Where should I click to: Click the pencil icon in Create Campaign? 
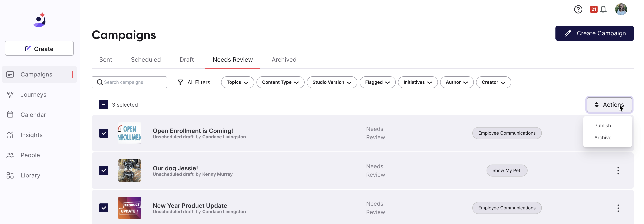[x=567, y=33]
